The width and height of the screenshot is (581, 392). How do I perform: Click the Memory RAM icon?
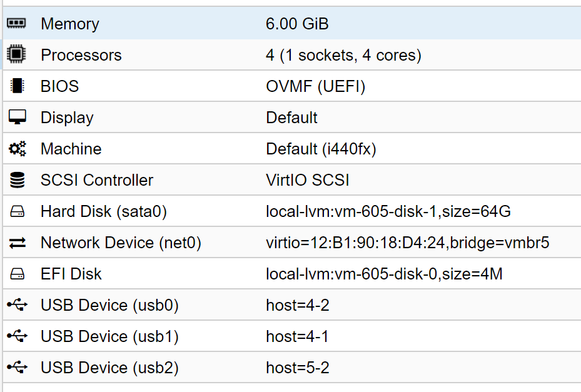pyautogui.click(x=16, y=23)
